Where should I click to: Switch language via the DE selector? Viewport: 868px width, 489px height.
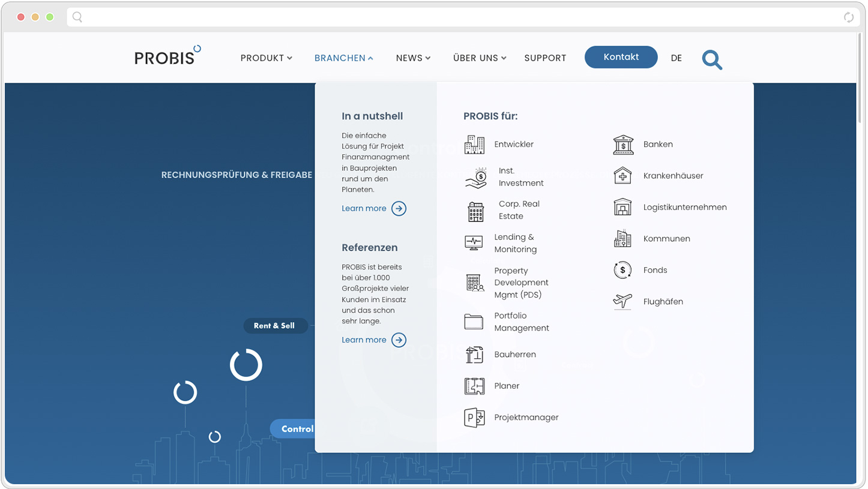tap(676, 58)
